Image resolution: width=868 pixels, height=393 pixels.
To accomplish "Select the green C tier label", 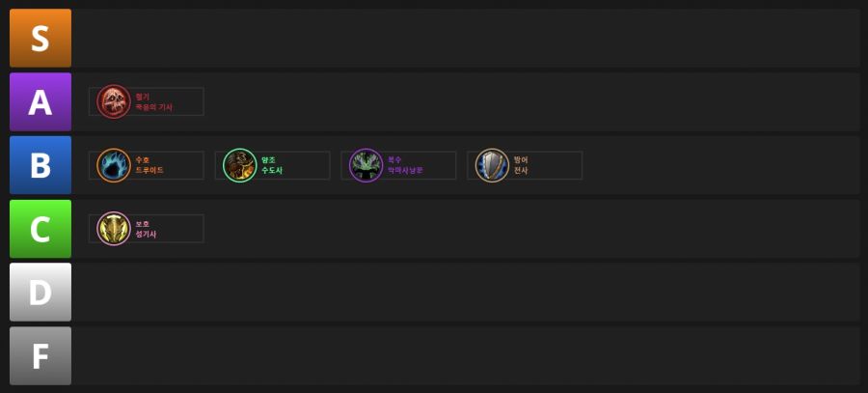I will pyautogui.click(x=41, y=229).
